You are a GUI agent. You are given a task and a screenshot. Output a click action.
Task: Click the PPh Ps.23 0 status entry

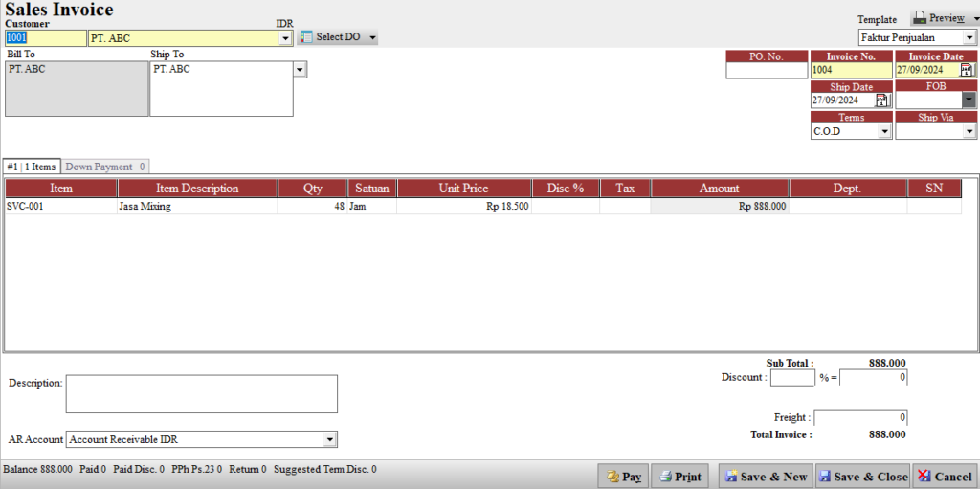click(x=197, y=469)
